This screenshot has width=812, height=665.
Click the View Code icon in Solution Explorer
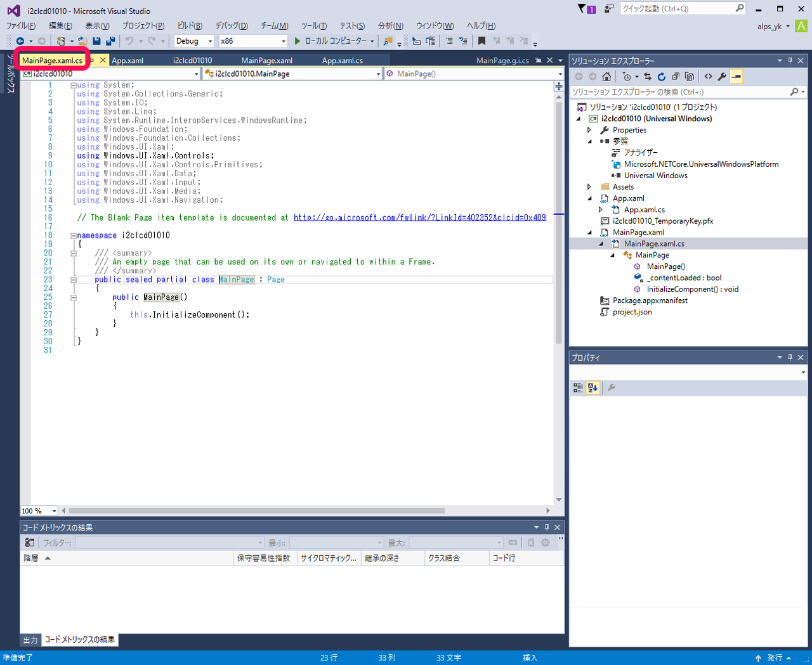(x=708, y=77)
